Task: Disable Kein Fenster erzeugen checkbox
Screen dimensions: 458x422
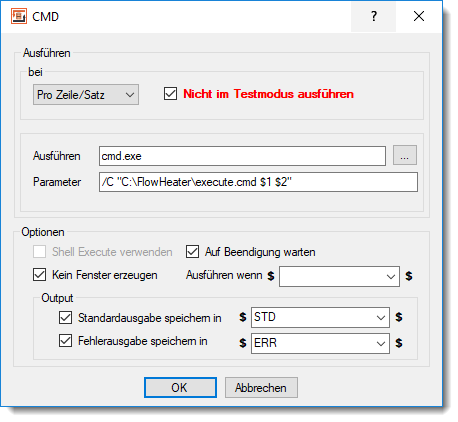Action: coord(39,275)
